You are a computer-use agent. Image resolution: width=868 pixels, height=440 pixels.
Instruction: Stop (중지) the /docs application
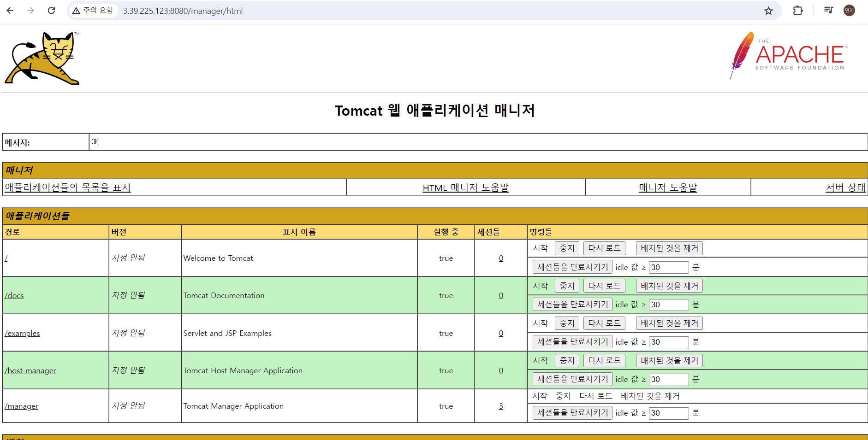[x=567, y=286]
